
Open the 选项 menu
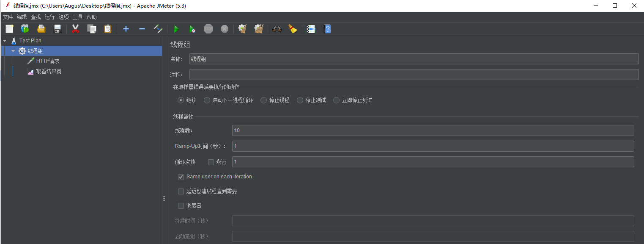coord(63,17)
